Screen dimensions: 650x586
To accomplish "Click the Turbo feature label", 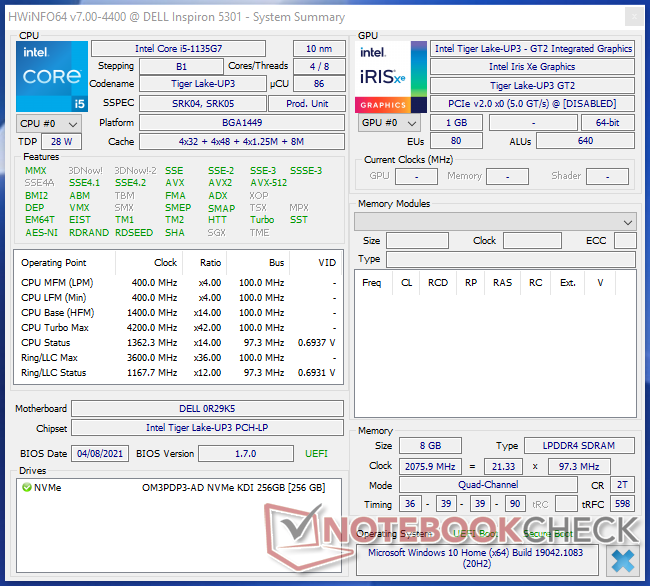I will coord(262,220).
